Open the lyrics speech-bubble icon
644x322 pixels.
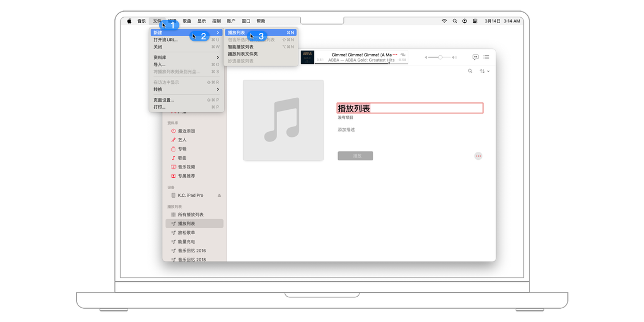click(475, 57)
